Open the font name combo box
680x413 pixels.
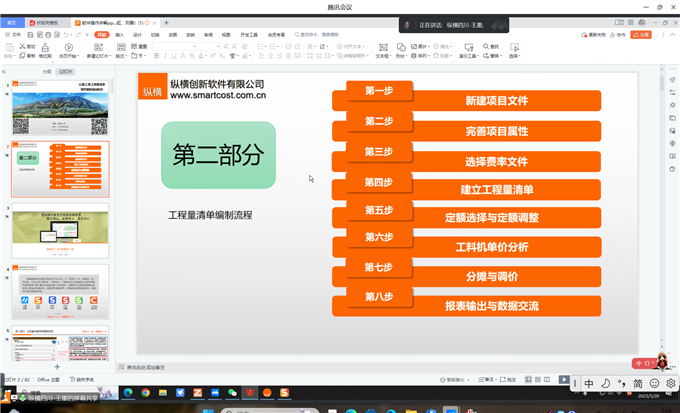174,46
